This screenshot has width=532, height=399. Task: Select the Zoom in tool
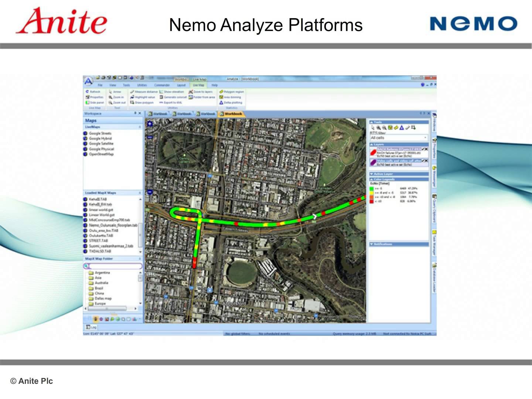(x=116, y=97)
